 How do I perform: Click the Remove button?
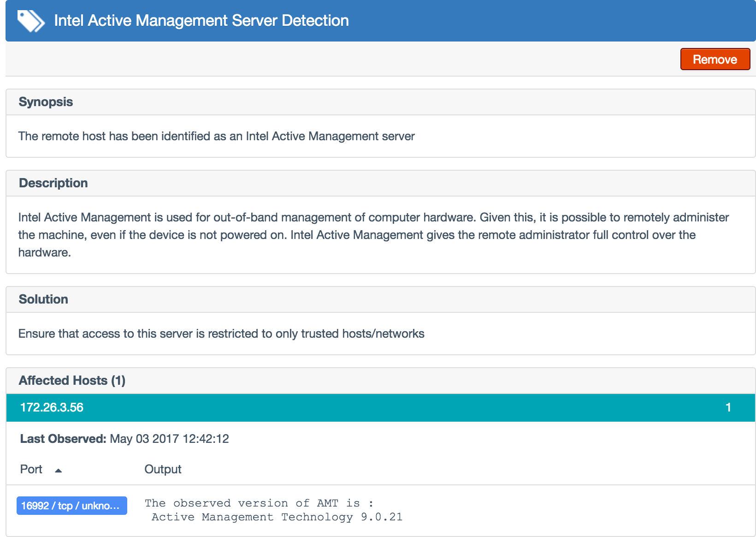(715, 59)
